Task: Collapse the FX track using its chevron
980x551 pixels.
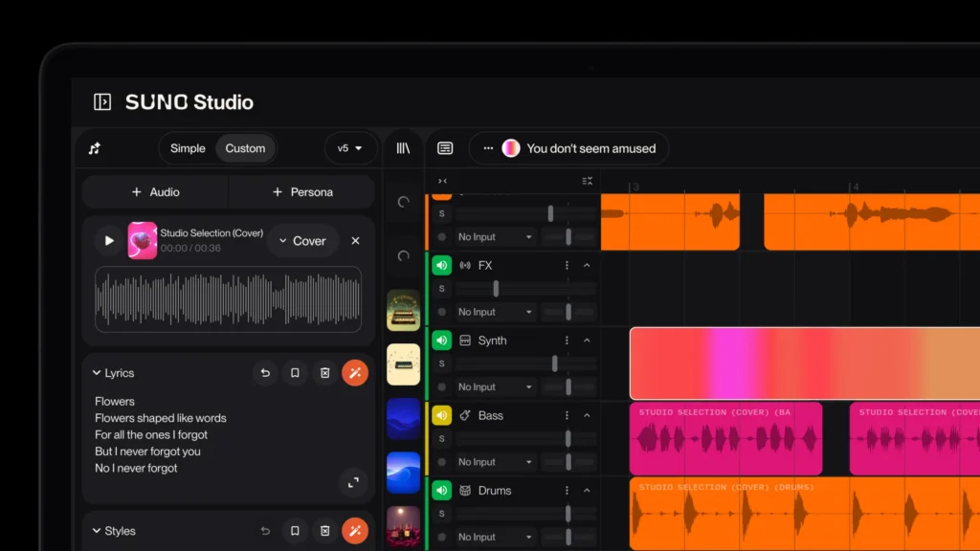Action: 587,265
